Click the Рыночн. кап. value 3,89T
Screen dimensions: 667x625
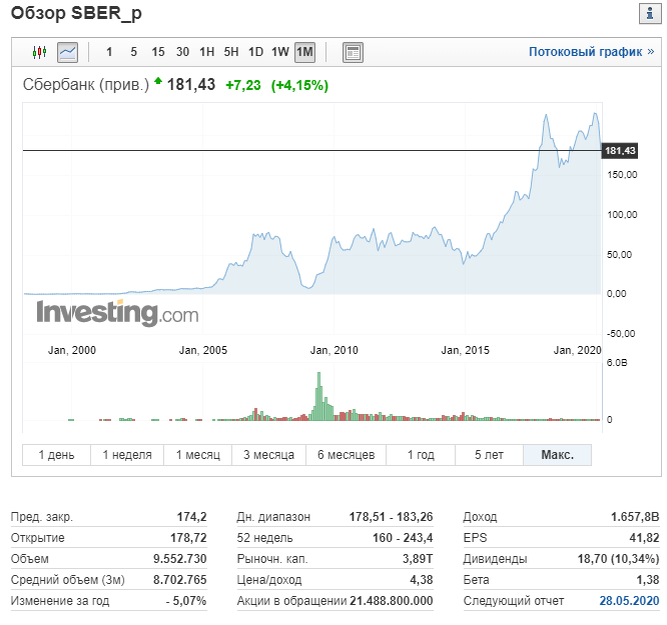point(418,559)
